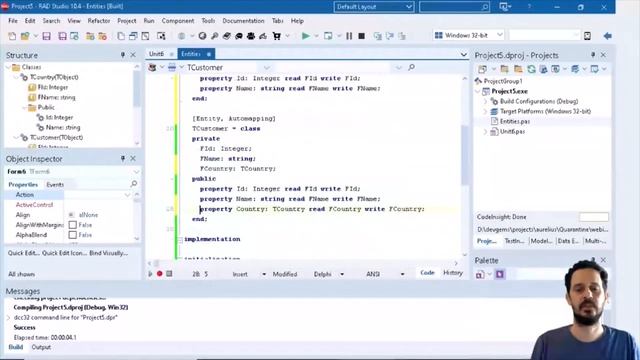Open the Refactor menu
The height and width of the screenshot is (360, 640).
[x=99, y=21]
